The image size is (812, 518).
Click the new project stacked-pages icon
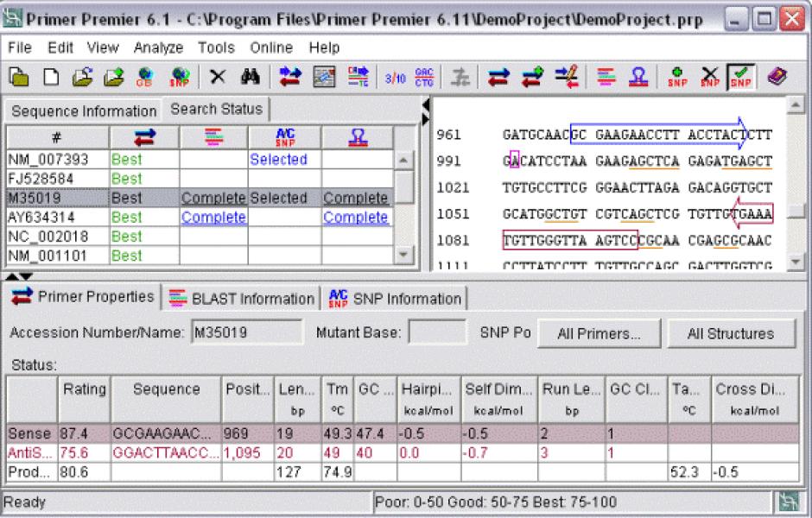coord(19,77)
